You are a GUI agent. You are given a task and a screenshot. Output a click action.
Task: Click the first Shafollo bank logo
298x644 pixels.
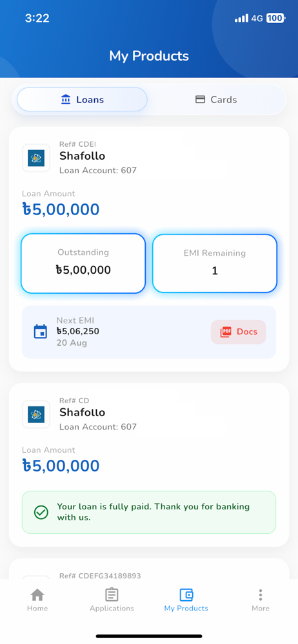(x=36, y=158)
